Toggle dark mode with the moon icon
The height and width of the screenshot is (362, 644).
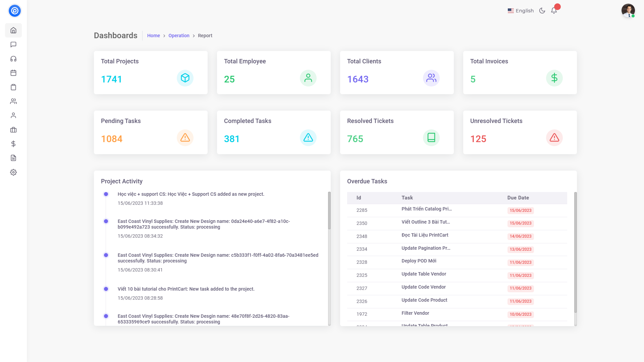coord(542,10)
